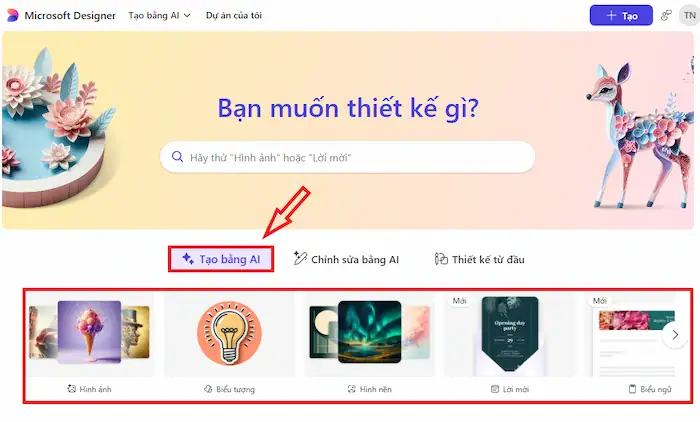
Task: Click the Hình nền label icon
Action: point(352,389)
